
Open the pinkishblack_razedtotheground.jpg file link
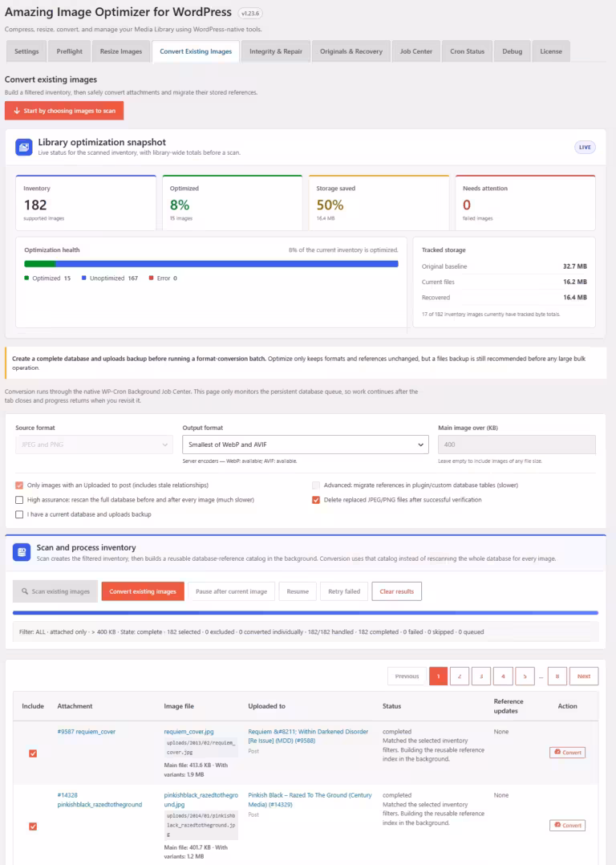coord(201,800)
